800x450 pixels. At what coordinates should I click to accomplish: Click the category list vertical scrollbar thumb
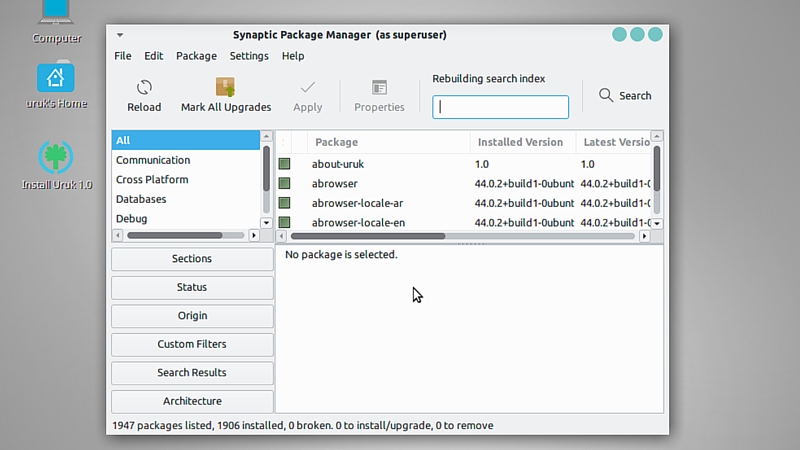(x=266, y=168)
